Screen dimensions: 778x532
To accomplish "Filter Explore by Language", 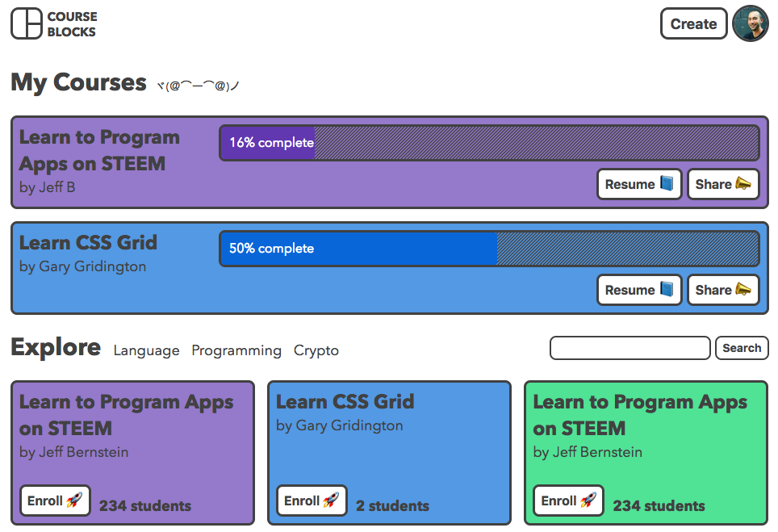I will tap(146, 350).
